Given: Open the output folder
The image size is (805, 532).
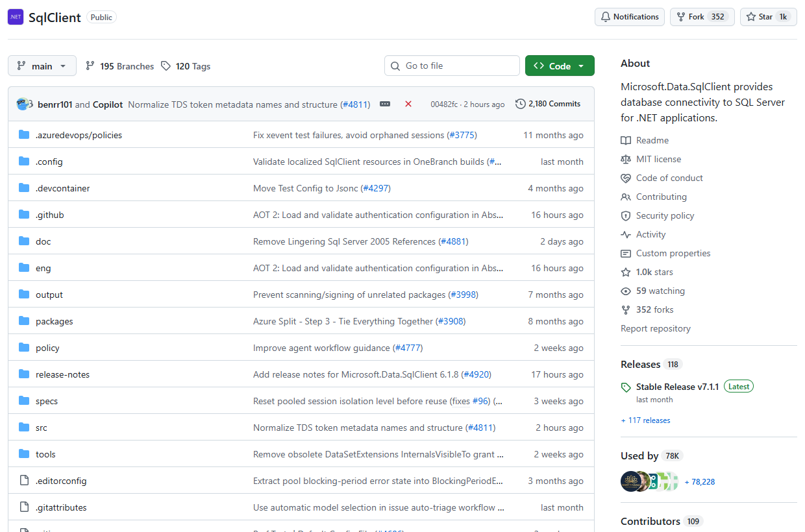Looking at the screenshot, I should click(x=49, y=295).
